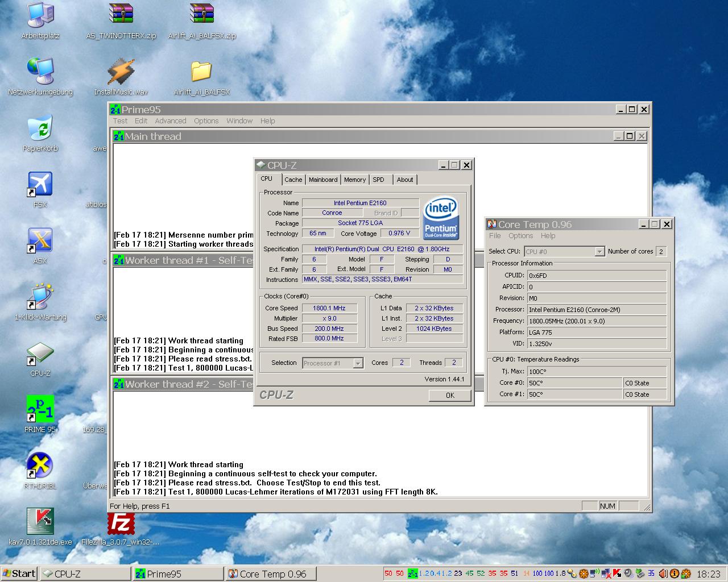Open the Arbeitsplatz desktop icon
728x582 pixels.
click(x=40, y=16)
